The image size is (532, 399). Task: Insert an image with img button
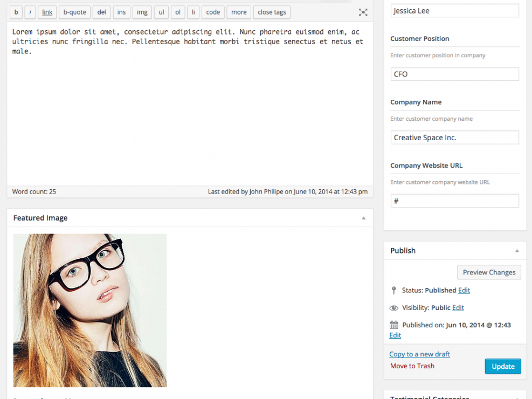[142, 12]
